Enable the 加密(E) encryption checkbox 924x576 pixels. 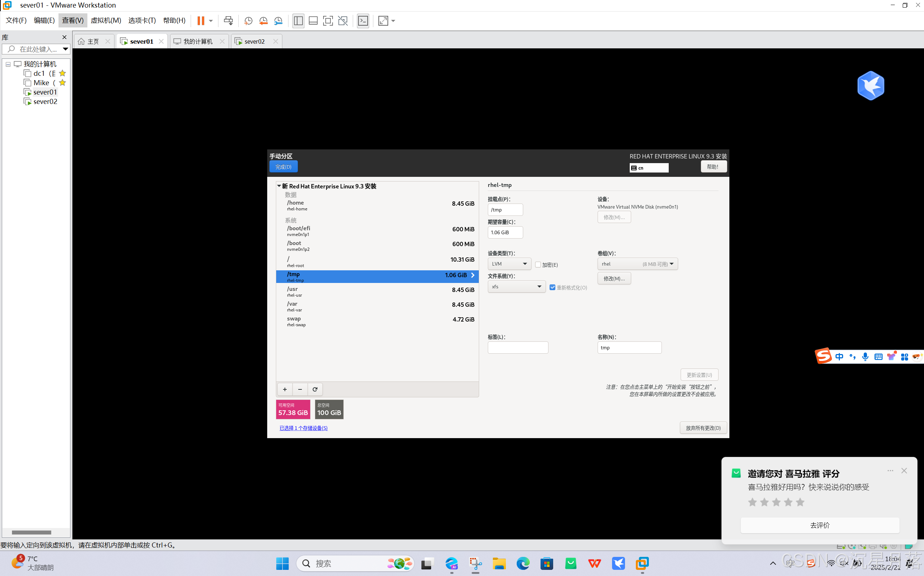(x=538, y=265)
